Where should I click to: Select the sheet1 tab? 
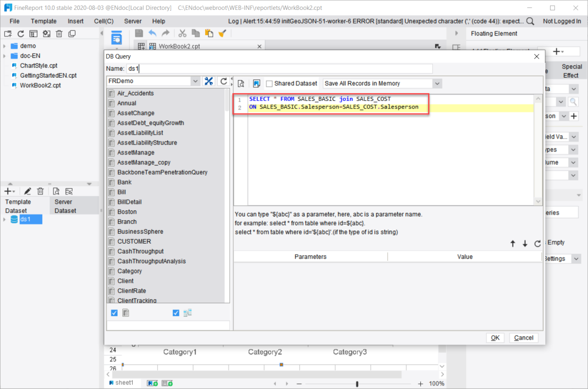(121, 383)
